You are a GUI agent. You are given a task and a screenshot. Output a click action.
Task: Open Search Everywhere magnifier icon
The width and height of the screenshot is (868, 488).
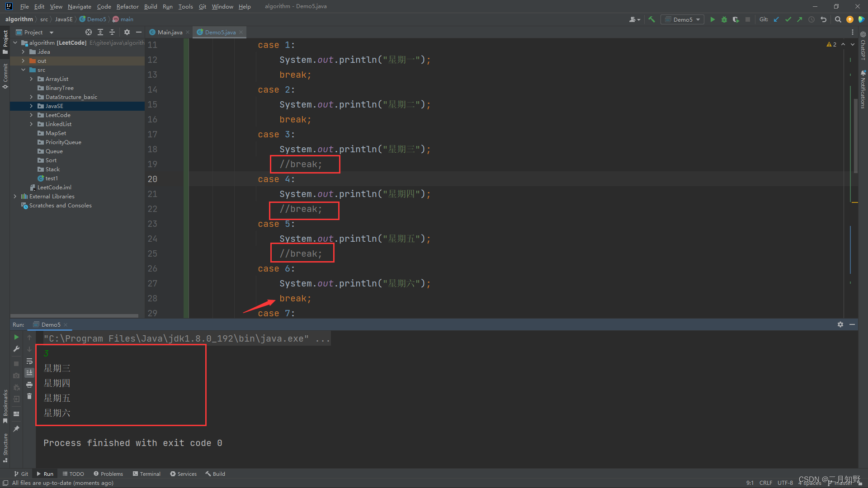[x=838, y=19]
